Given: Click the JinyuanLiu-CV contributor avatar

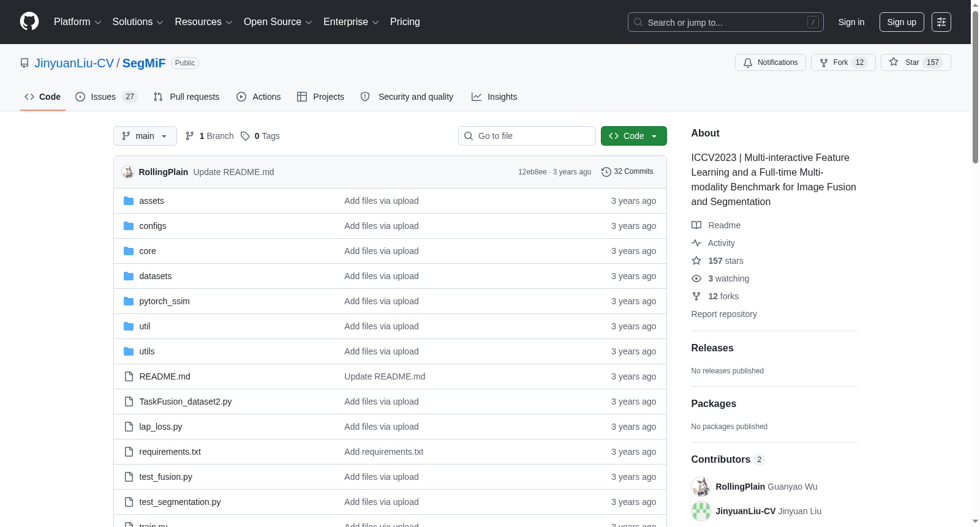Looking at the screenshot, I should pos(701,511).
